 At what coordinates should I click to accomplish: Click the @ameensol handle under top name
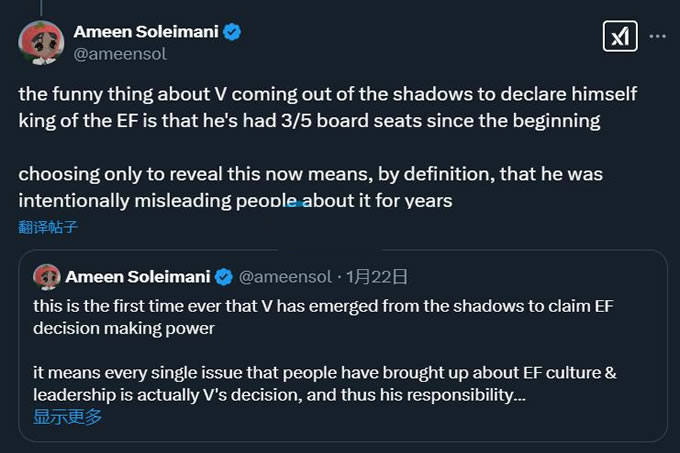click(x=121, y=54)
